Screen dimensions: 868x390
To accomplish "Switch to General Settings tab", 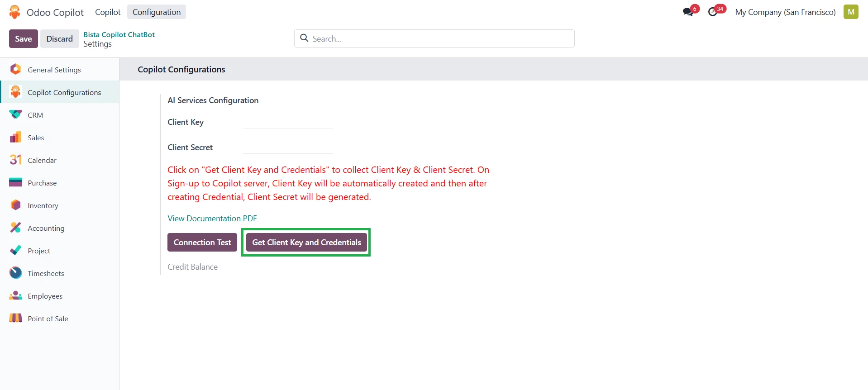I will click(x=54, y=70).
